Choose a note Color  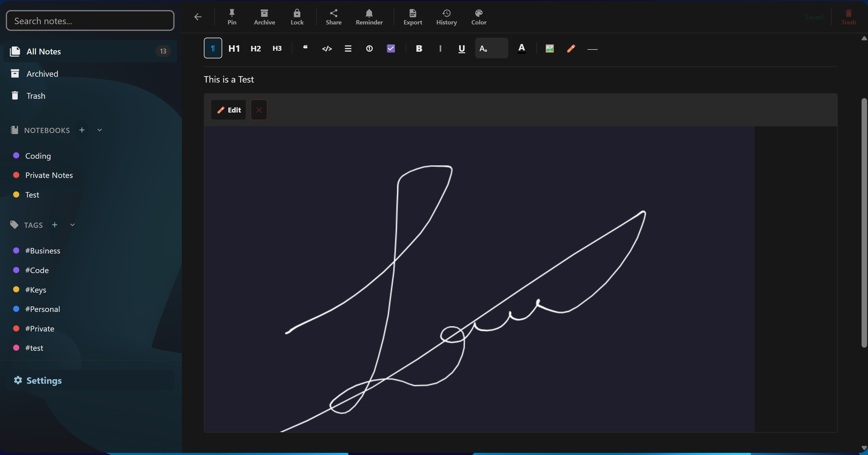tap(479, 17)
